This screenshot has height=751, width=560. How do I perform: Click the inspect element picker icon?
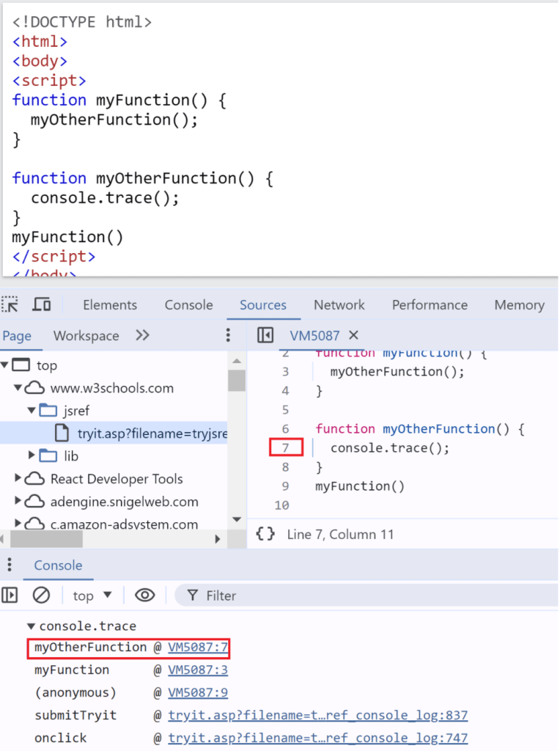coord(10,305)
